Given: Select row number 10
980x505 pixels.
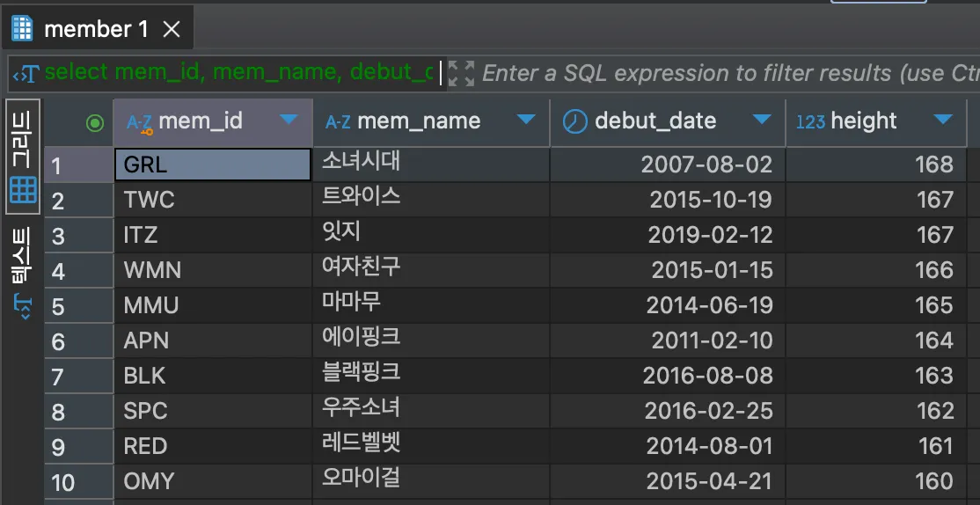Looking at the screenshot, I should pyautogui.click(x=79, y=481).
